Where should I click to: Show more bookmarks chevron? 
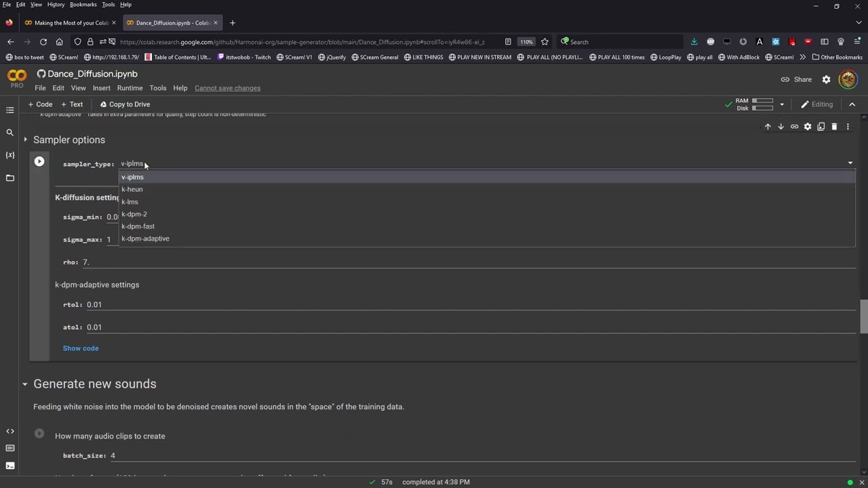coord(803,58)
